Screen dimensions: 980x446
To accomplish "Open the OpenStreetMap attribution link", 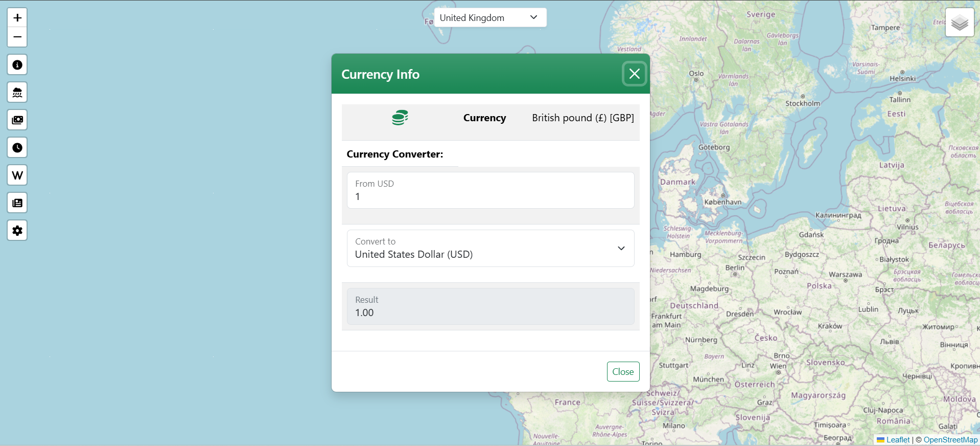I will pos(950,440).
